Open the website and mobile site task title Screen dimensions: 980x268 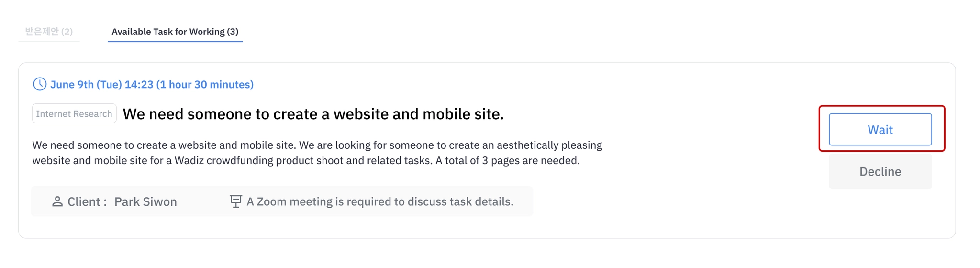click(313, 114)
